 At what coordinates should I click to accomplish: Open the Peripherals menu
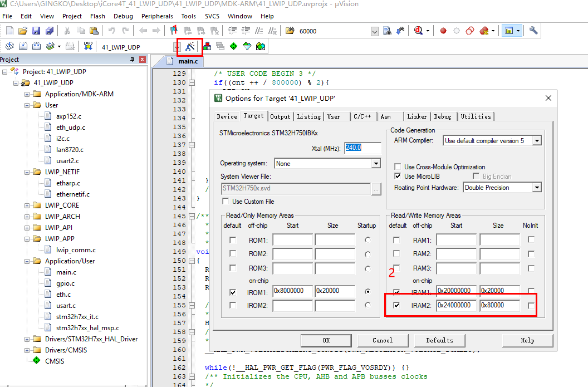(x=157, y=16)
